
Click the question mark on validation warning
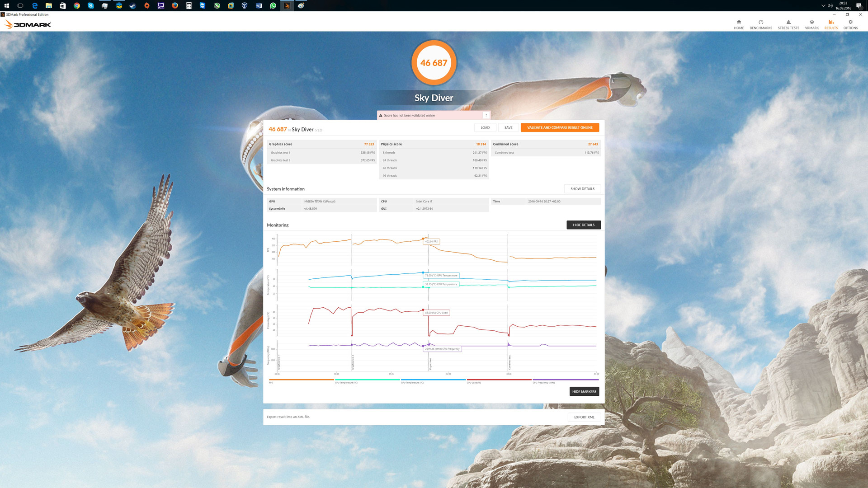point(486,115)
